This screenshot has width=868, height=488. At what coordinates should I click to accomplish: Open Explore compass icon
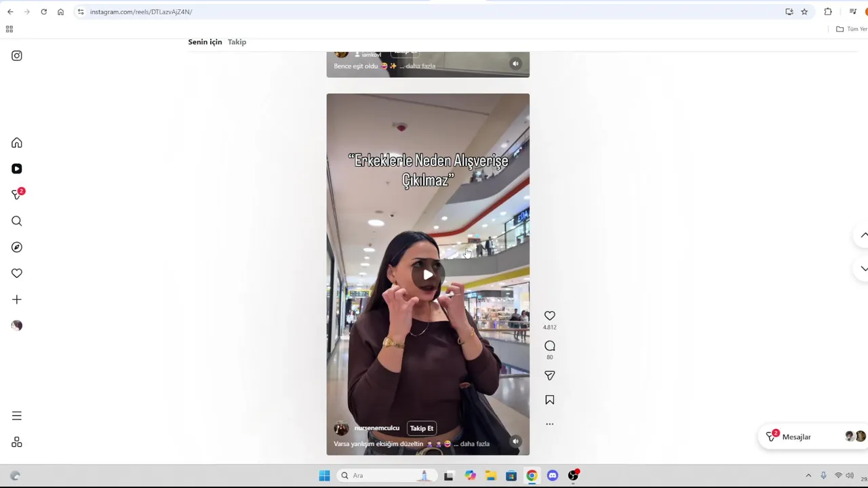pos(17,247)
